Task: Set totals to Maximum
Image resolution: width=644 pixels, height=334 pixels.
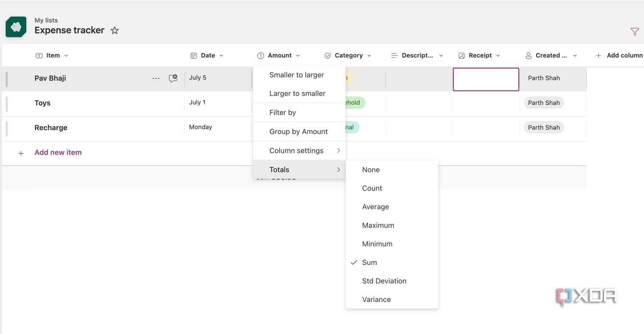Action: click(x=392, y=225)
